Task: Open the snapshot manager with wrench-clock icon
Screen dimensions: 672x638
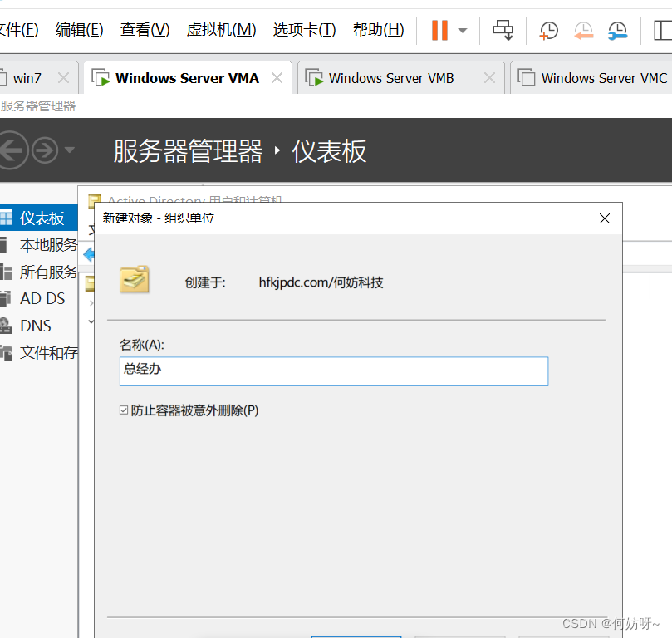Action: (x=617, y=31)
